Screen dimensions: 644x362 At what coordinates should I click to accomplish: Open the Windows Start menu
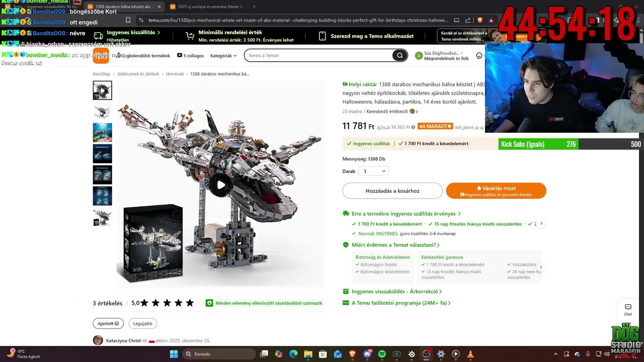(x=174, y=354)
